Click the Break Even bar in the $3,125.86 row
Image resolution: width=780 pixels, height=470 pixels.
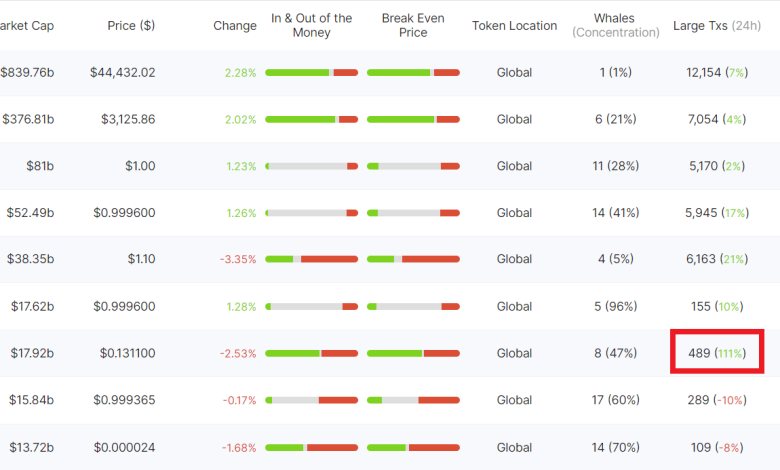413,120
